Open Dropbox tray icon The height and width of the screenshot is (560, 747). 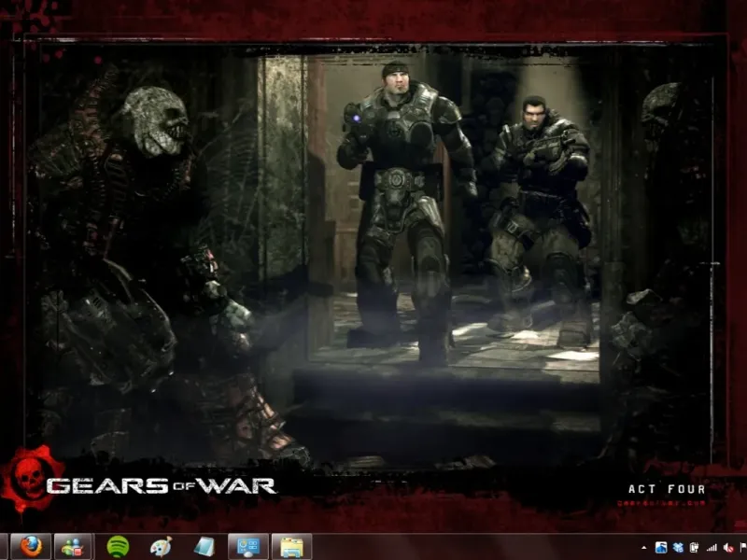(x=678, y=548)
